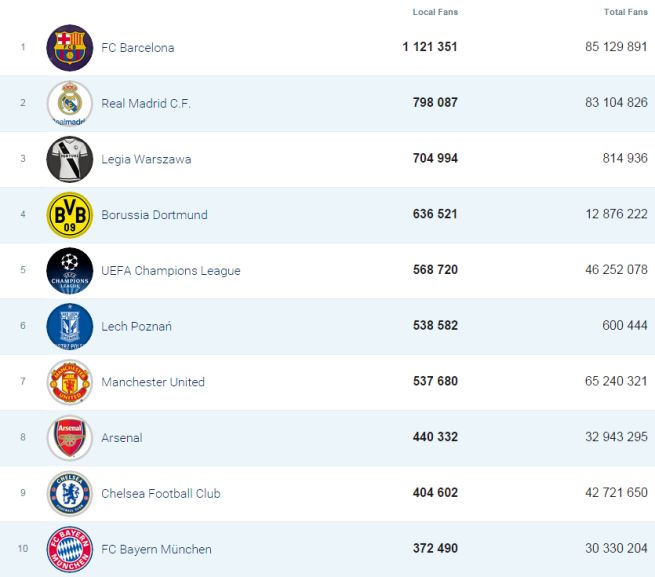This screenshot has width=655, height=577.
Task: Sort by the Local Fans column header
Action: [x=435, y=12]
